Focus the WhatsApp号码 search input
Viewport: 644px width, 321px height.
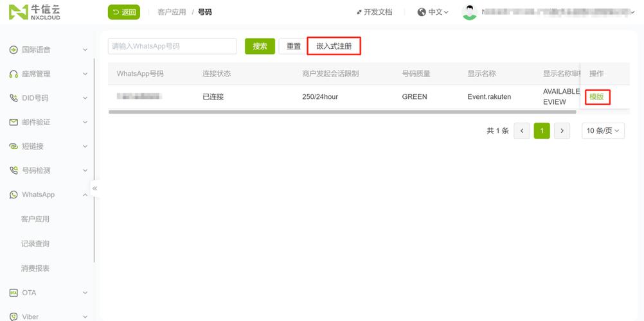pyautogui.click(x=172, y=46)
